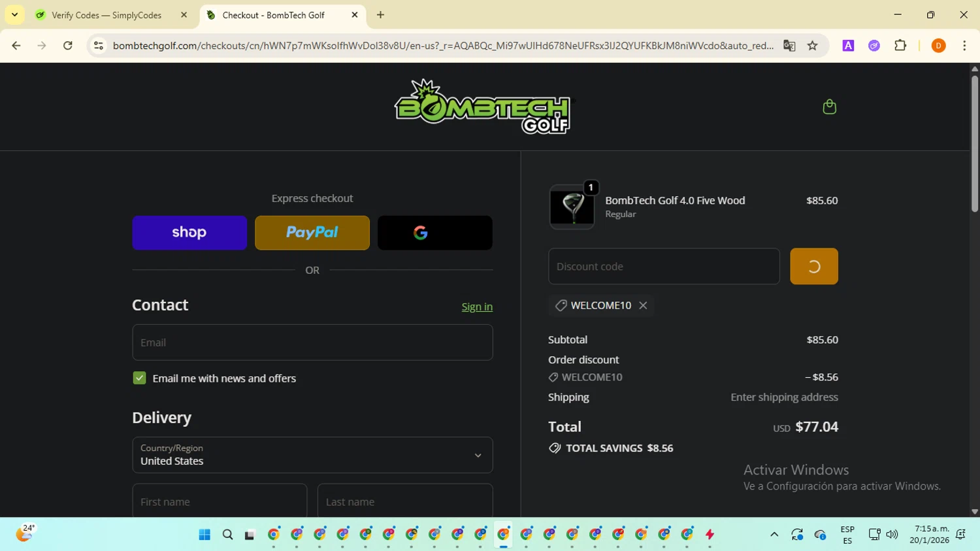Open the Windows Start menu
The height and width of the screenshot is (551, 980).
coord(204,535)
